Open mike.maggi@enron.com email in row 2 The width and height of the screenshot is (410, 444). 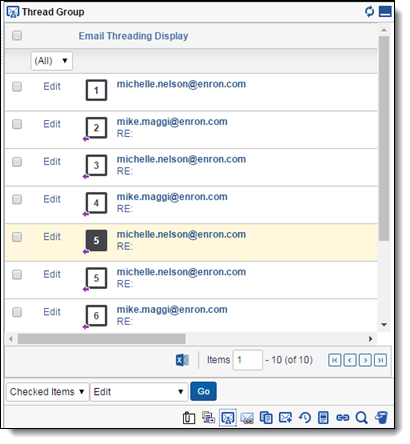172,122
